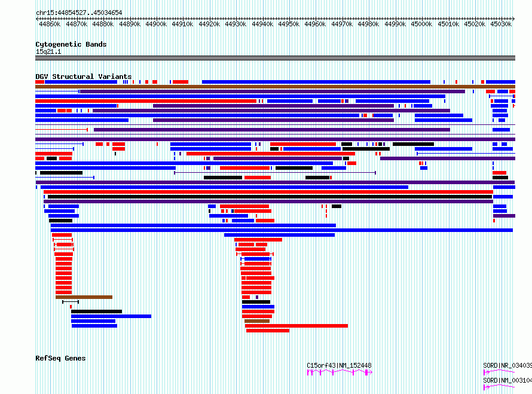Click the 45030k ruler label
532x394 pixels.
click(501, 24)
